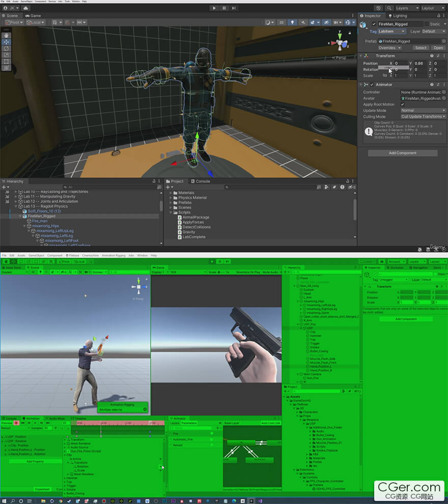Select the Move tool in the Scene view

(x=6, y=42)
